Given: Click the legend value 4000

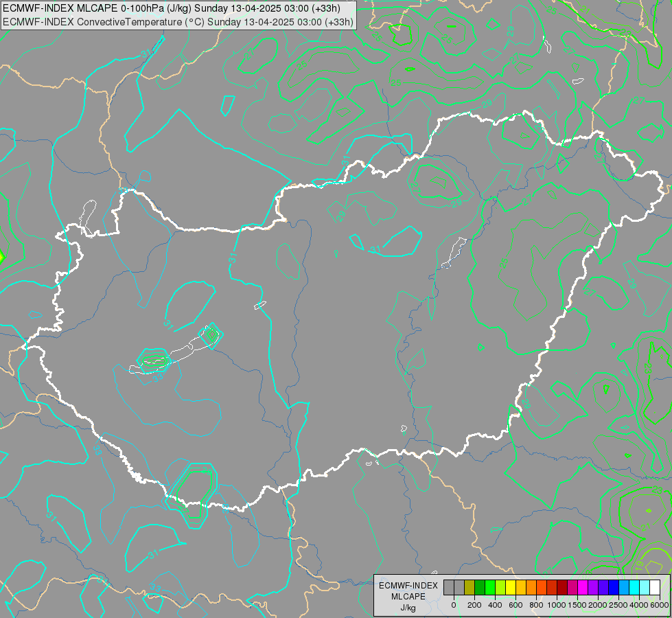Looking at the screenshot, I should [639, 605].
